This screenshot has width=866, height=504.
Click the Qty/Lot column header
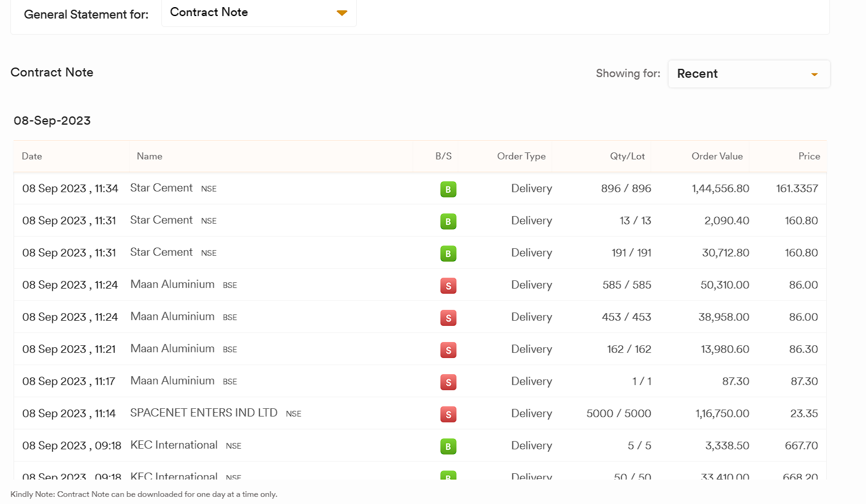click(627, 156)
